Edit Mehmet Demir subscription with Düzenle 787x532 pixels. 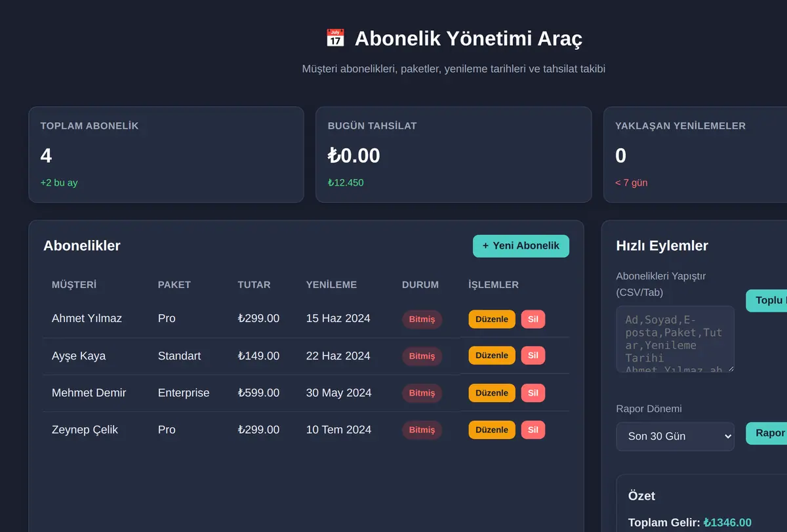[492, 393]
